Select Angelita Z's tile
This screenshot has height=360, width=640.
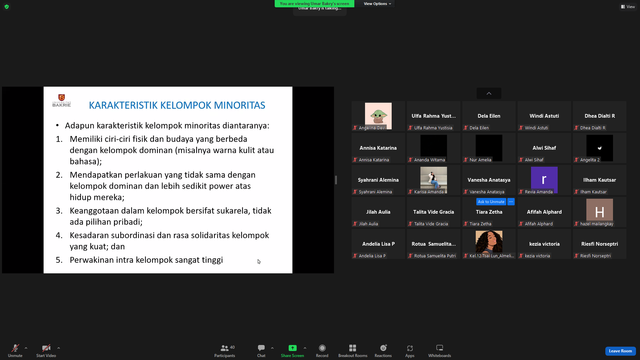pyautogui.click(x=600, y=148)
